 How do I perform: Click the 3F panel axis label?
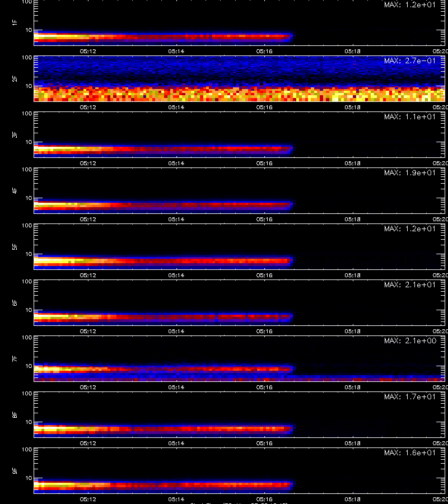(15, 134)
